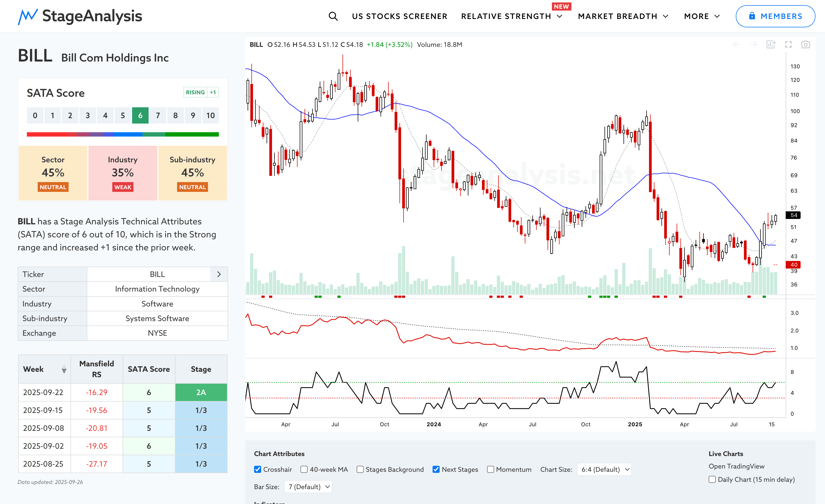Enable the Momentum checkbox
Viewport: 825px width, 504px height.
pyautogui.click(x=491, y=469)
